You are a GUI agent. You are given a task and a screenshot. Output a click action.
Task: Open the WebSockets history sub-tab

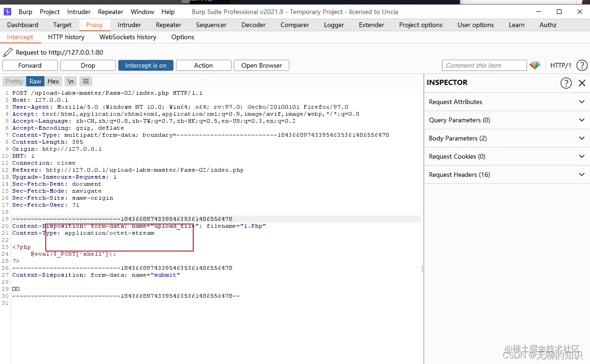[x=128, y=37]
